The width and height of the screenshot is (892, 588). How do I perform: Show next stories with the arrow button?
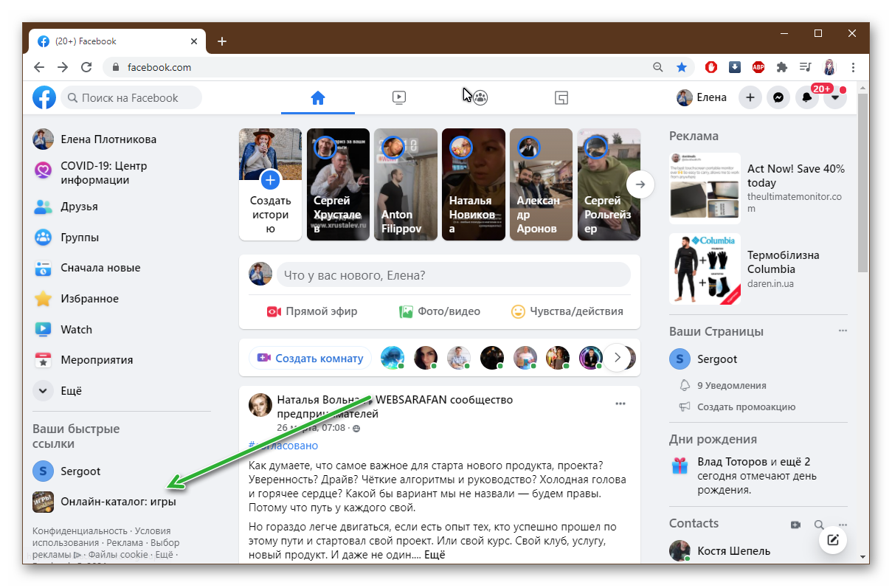tap(640, 184)
